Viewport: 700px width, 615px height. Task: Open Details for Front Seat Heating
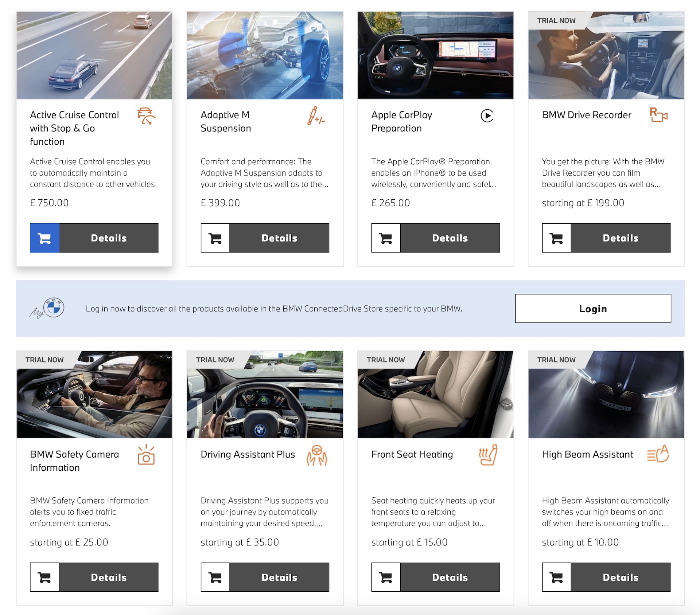click(x=450, y=577)
